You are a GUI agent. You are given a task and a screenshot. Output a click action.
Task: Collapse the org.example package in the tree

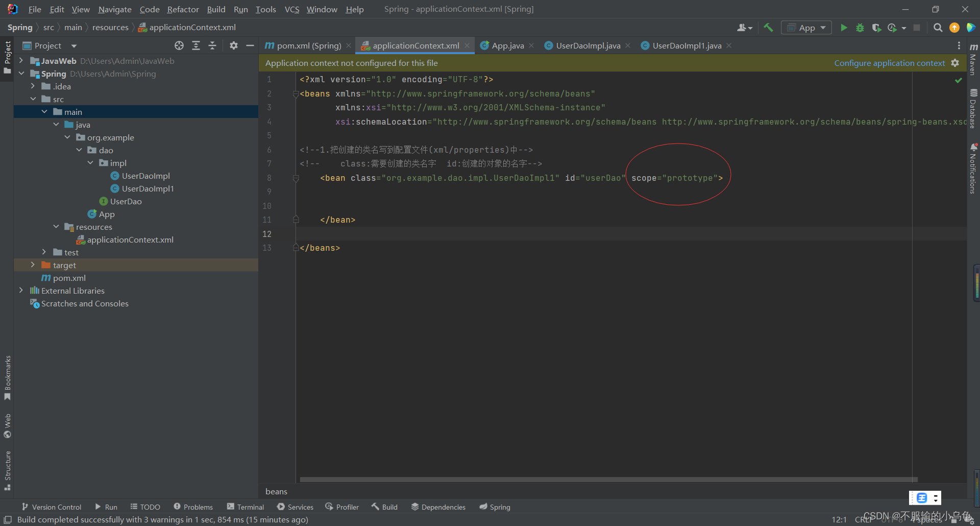tap(67, 137)
